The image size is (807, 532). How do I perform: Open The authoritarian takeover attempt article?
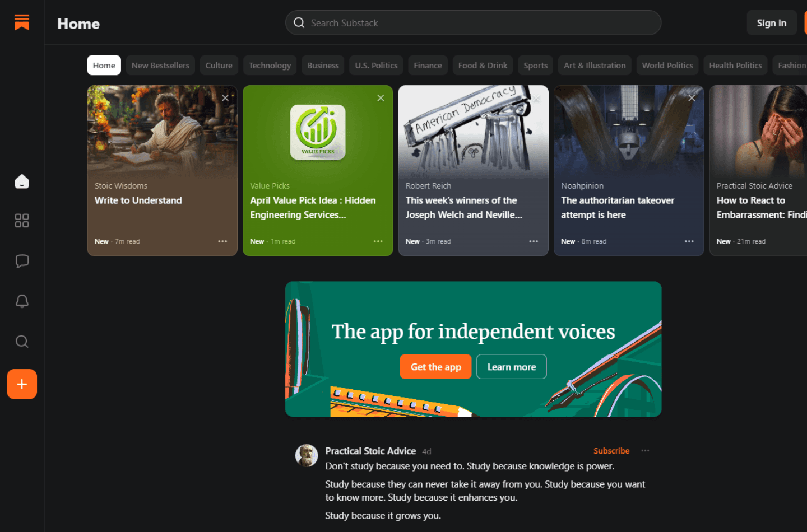618,208
